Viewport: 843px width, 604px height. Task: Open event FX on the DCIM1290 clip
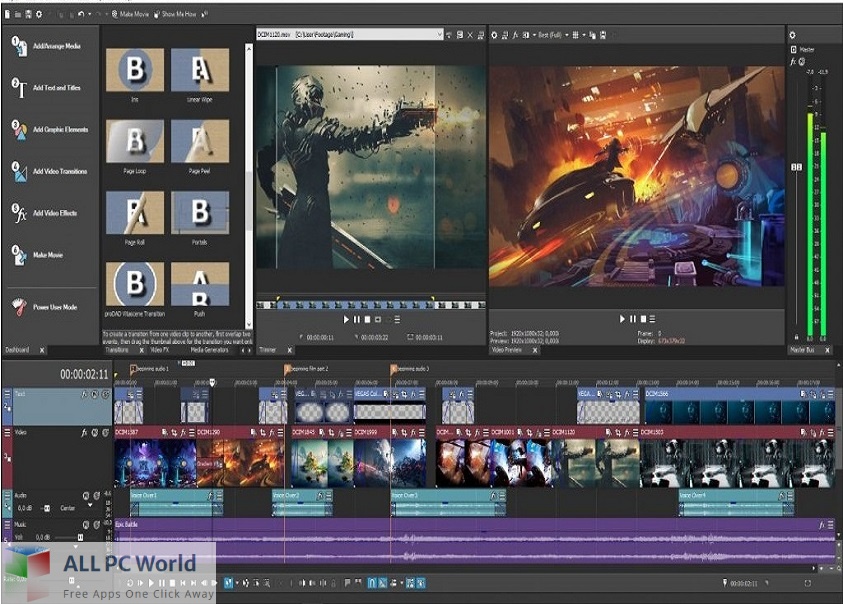click(272, 432)
